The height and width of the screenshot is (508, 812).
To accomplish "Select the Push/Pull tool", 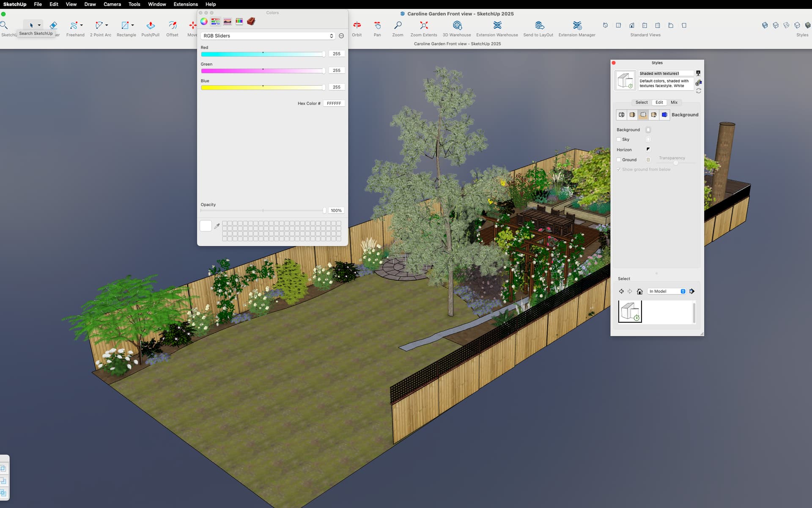I will click(150, 26).
